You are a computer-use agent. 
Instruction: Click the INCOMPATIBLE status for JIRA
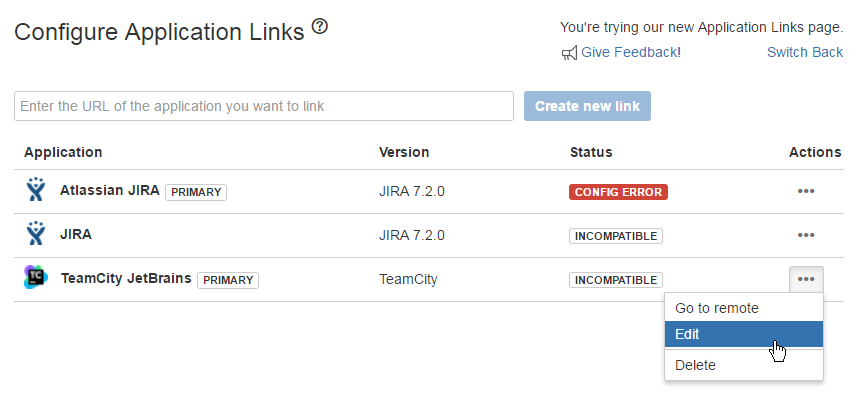pyautogui.click(x=616, y=236)
